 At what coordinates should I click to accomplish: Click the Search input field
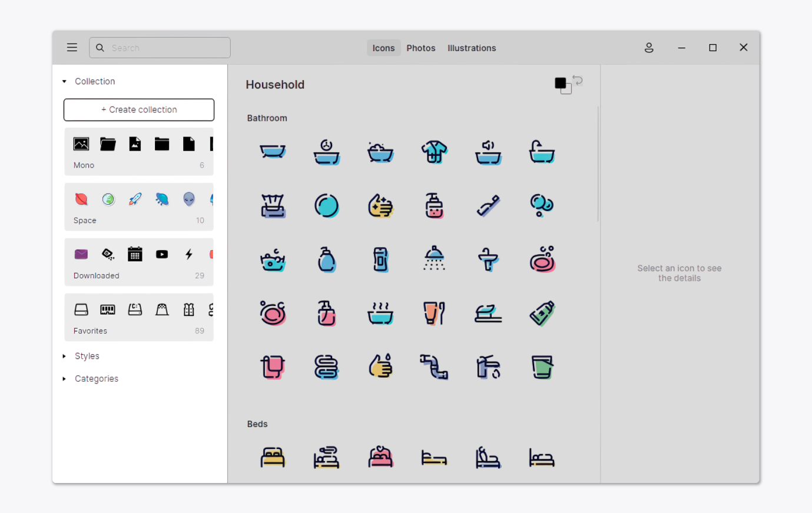(160, 48)
